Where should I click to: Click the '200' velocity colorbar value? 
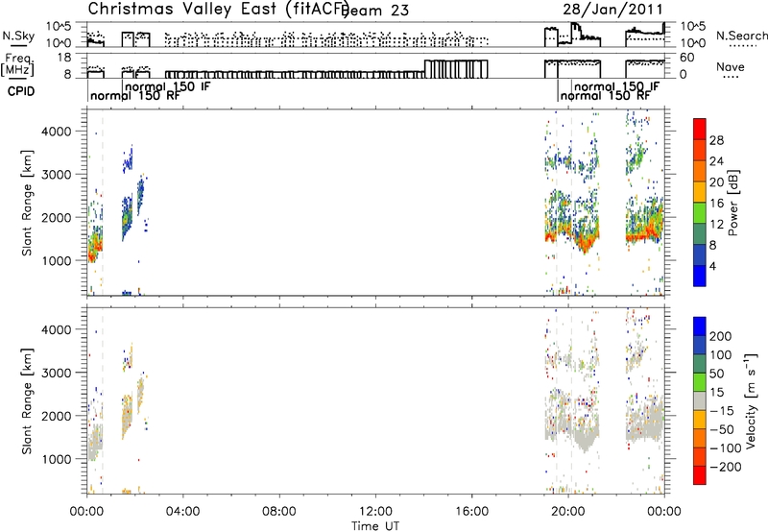pos(721,336)
